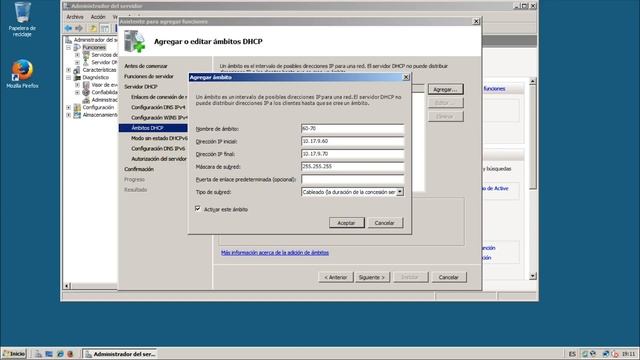Click Aceptar in Agregar ámbito dialog

[346, 223]
